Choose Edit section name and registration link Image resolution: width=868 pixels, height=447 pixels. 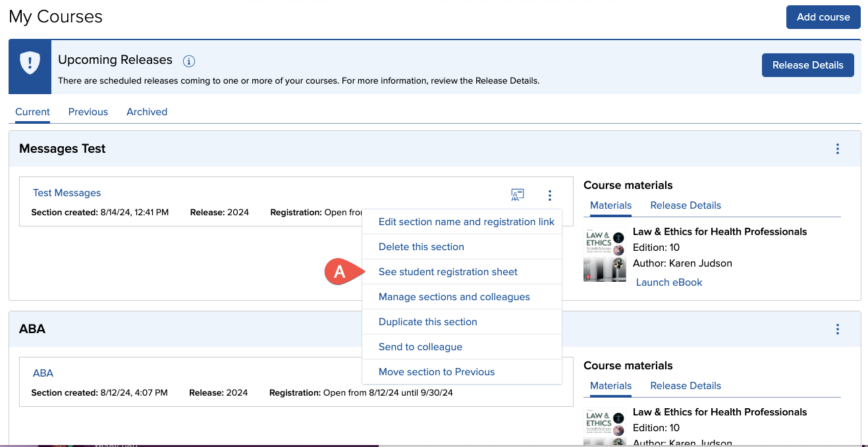coord(466,222)
